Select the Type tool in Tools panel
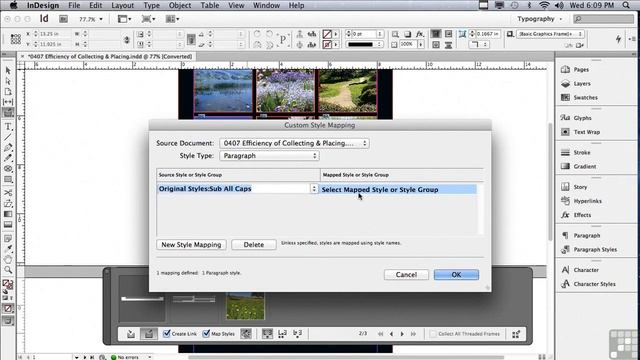 pyautogui.click(x=8, y=127)
